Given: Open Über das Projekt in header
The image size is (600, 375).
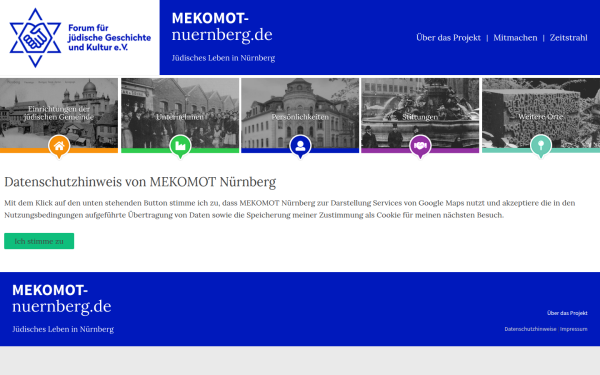Looking at the screenshot, I should click(448, 38).
